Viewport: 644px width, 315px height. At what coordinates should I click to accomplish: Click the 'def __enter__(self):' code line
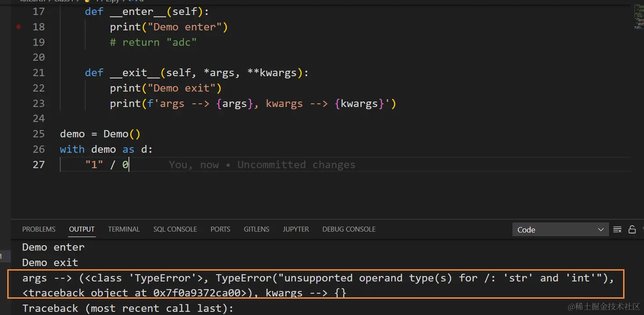147,11
